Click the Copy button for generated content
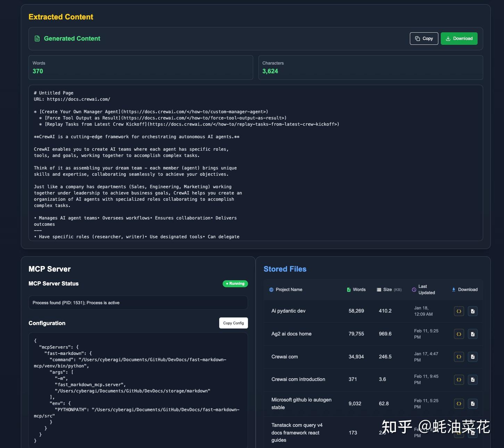The width and height of the screenshot is (504, 448). click(424, 39)
